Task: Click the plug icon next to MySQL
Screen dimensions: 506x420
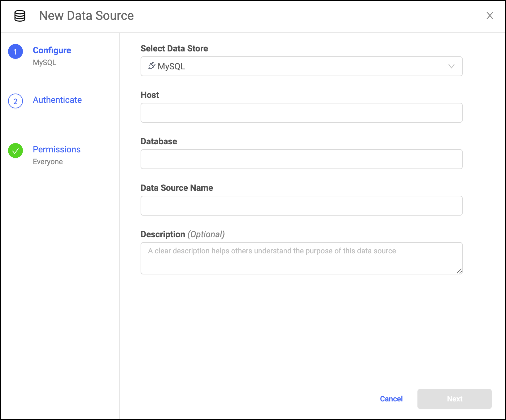Action: (x=151, y=66)
